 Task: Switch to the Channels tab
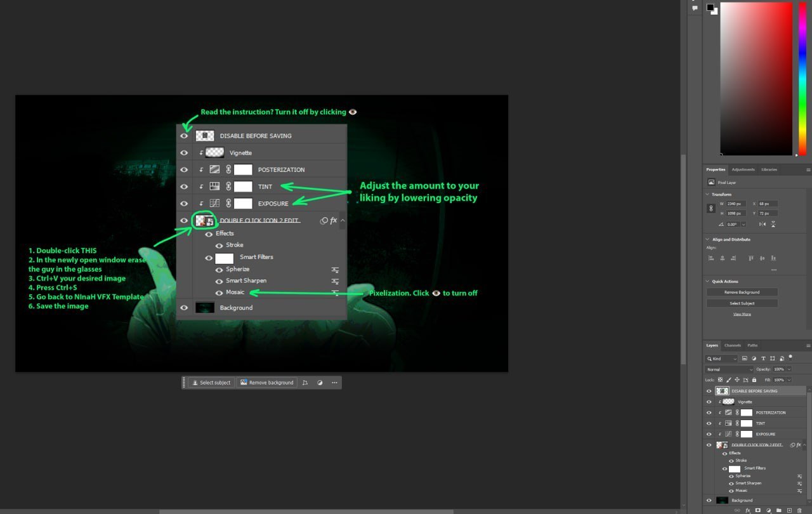tap(733, 345)
